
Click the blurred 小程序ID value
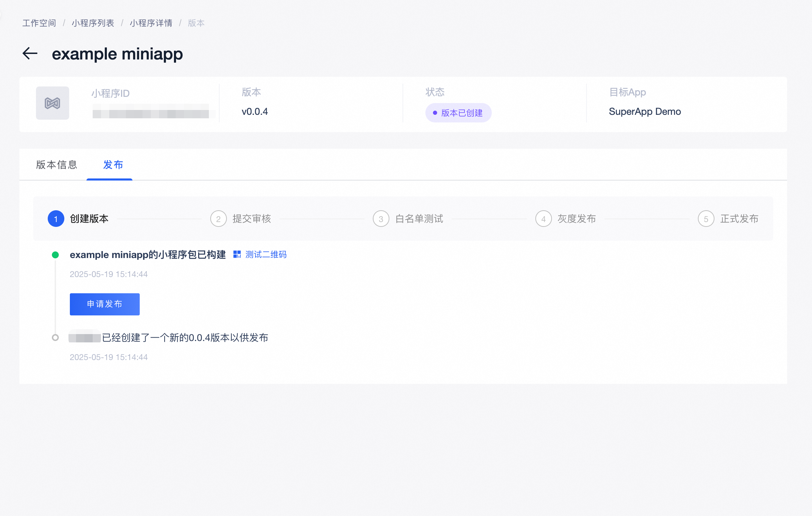pos(151,113)
